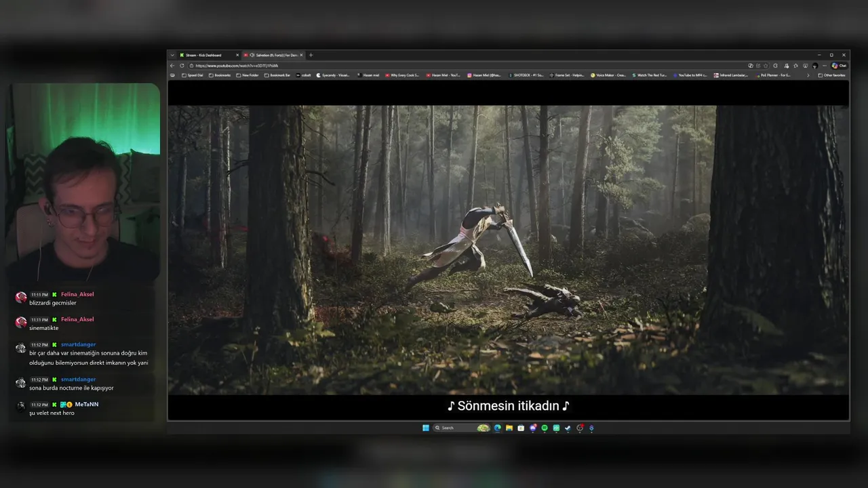Open the Bookmarks folder in bookmarks bar

[x=220, y=75]
